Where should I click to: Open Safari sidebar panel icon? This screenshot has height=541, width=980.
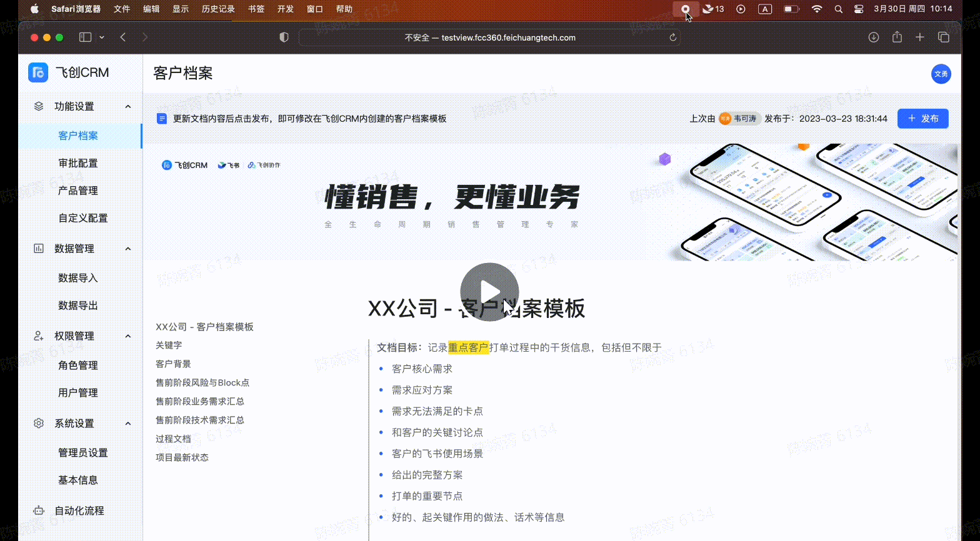point(86,37)
